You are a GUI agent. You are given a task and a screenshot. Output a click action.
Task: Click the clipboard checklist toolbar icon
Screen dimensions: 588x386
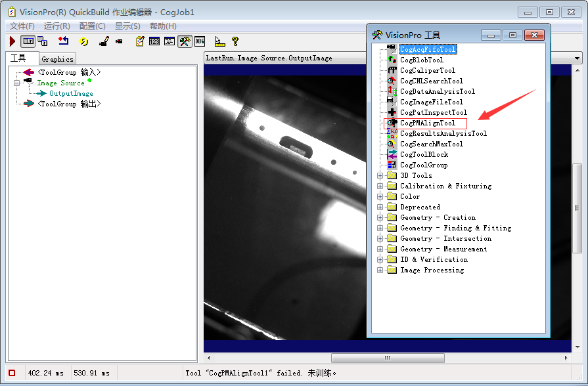coord(140,41)
